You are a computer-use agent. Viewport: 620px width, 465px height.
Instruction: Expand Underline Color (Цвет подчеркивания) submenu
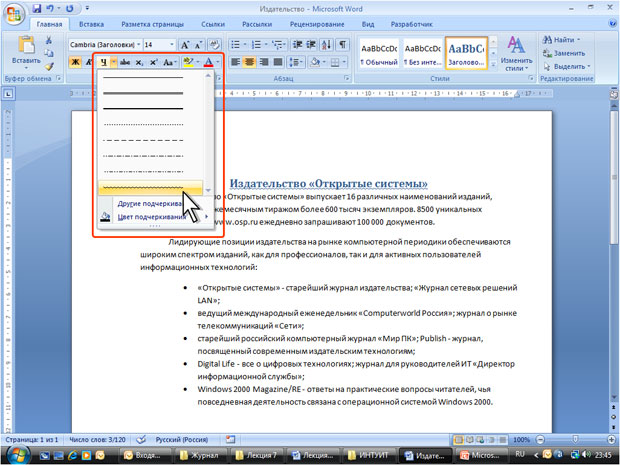pyautogui.click(x=154, y=217)
